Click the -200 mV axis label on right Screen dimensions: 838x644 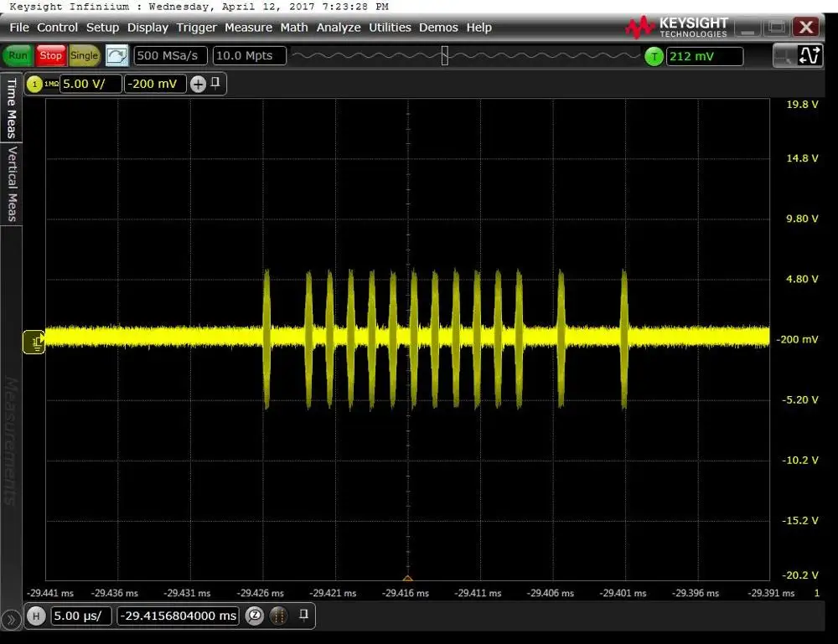[797, 339]
